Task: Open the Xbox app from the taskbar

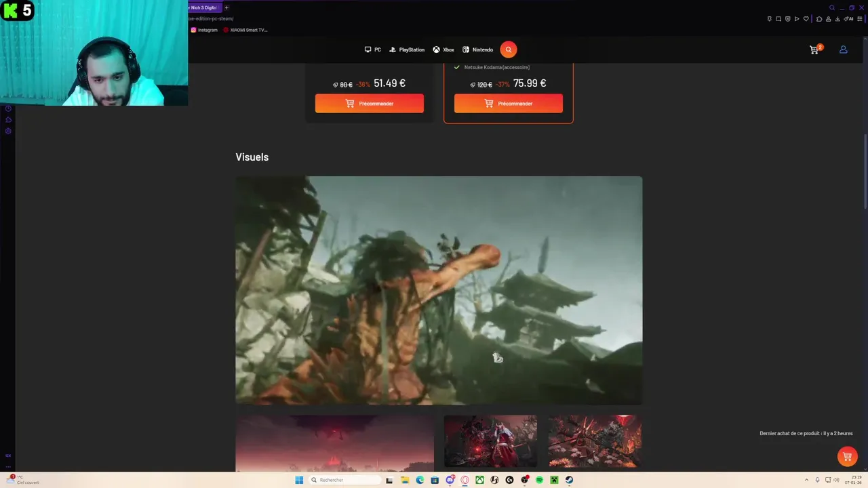Action: pos(479,480)
